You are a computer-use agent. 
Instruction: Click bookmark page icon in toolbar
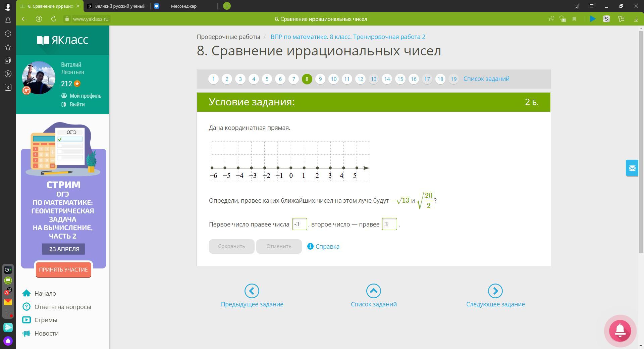574,19
